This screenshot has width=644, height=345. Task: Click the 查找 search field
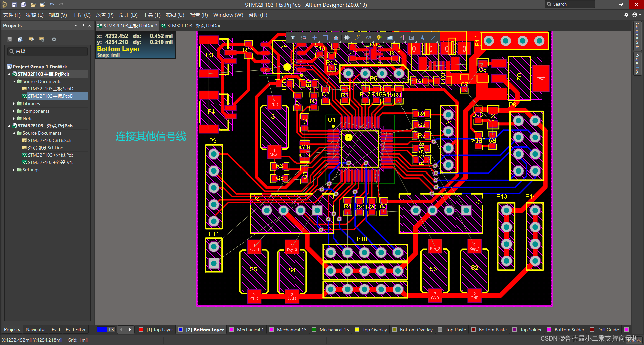click(x=48, y=51)
